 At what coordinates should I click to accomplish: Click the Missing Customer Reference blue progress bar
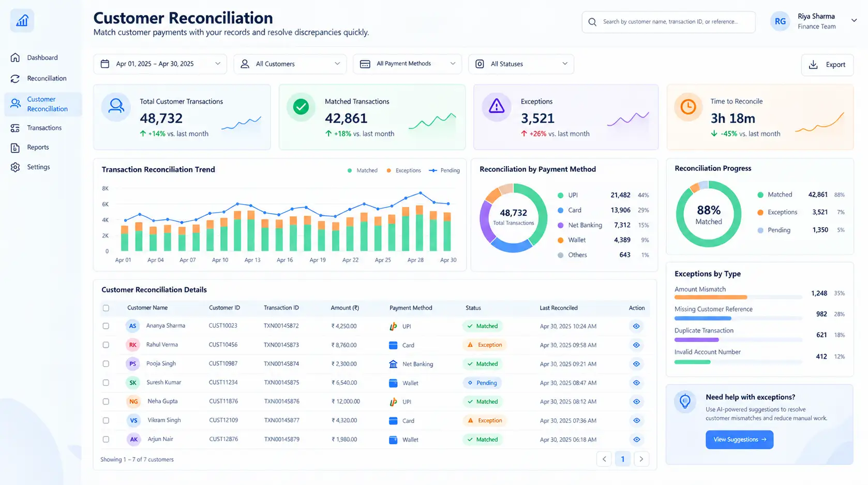pos(702,319)
